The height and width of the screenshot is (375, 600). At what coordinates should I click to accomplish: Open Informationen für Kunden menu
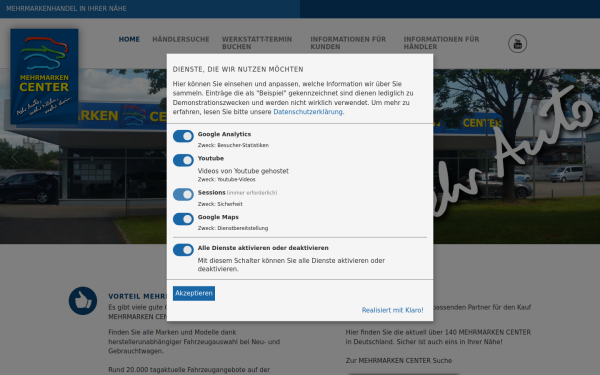click(348, 43)
